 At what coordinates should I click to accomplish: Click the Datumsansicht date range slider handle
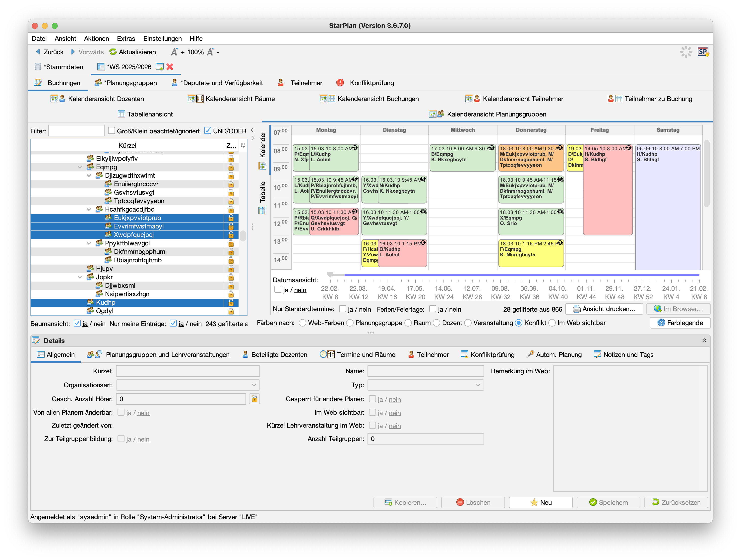tap(330, 275)
